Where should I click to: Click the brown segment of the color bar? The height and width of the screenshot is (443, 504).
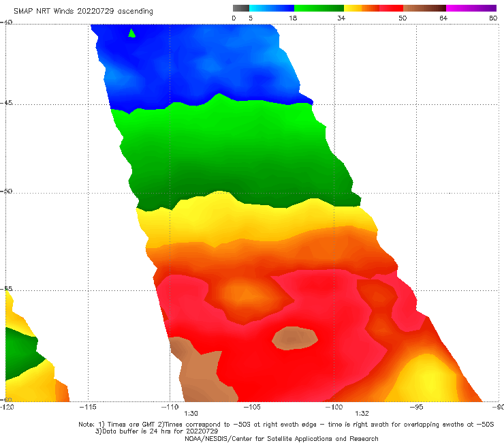pyautogui.click(x=424, y=8)
